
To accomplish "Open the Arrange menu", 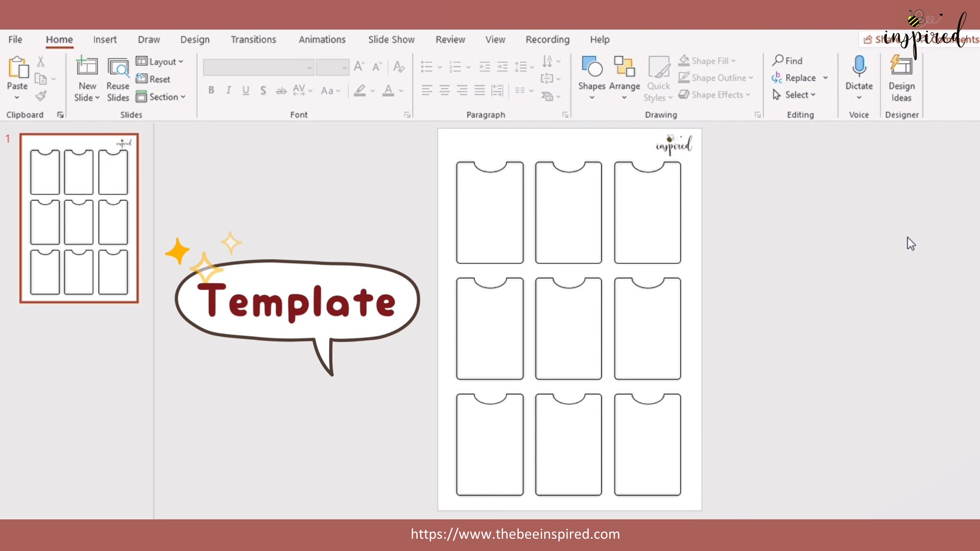I will click(624, 78).
